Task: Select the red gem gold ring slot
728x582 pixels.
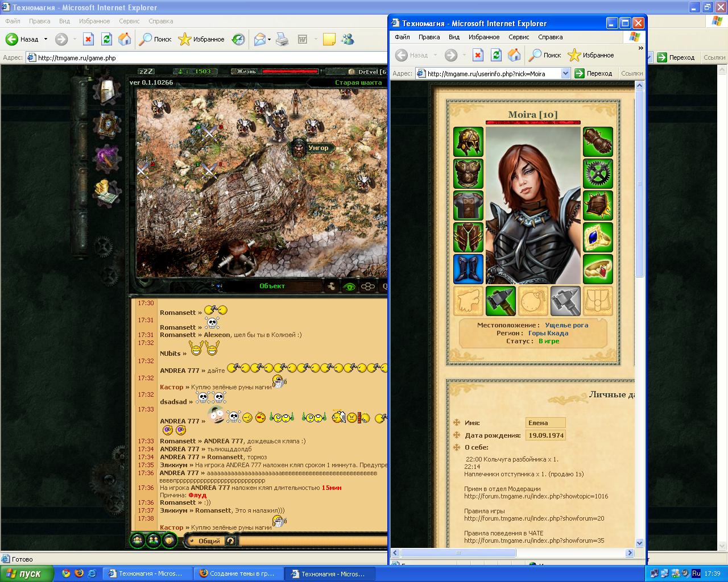Action: point(598,269)
